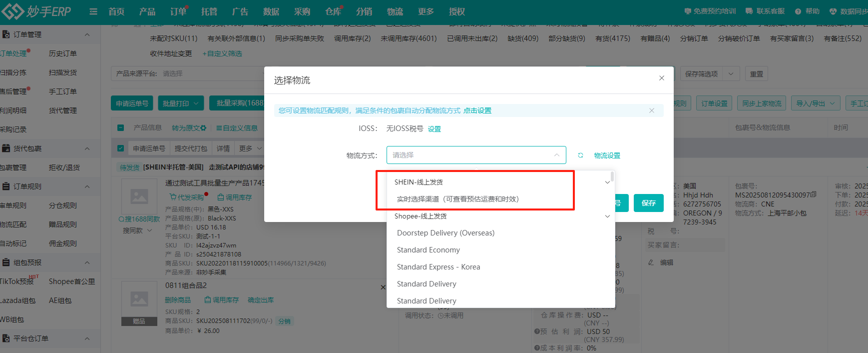The width and height of the screenshot is (868, 353).
Task: Open the 物流设置 link
Action: pyautogui.click(x=607, y=155)
